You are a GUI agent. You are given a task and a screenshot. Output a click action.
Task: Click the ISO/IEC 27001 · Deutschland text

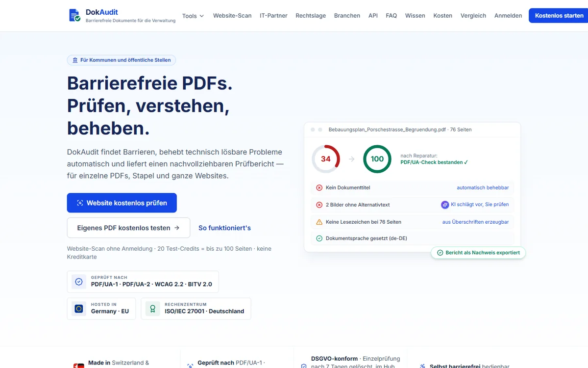(x=204, y=311)
